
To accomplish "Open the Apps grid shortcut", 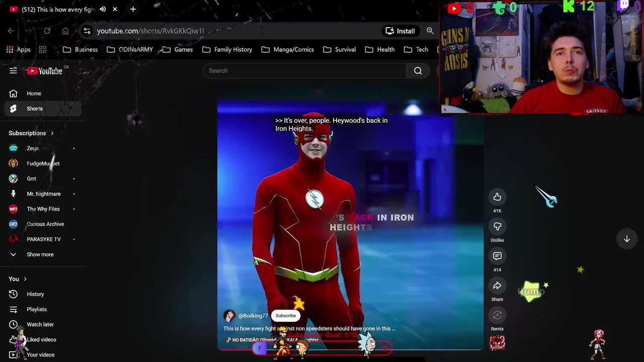I will 19,49.
